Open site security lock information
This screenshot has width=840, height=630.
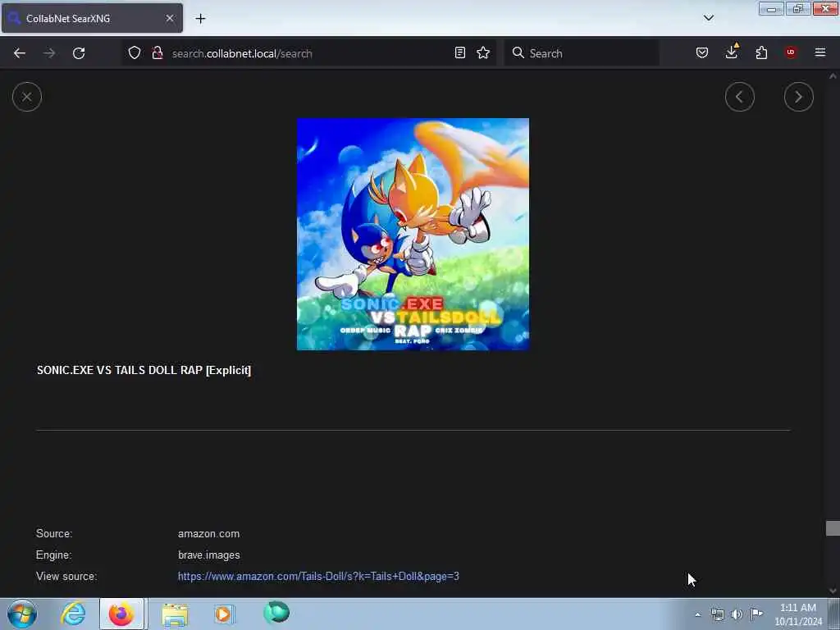coord(157,52)
